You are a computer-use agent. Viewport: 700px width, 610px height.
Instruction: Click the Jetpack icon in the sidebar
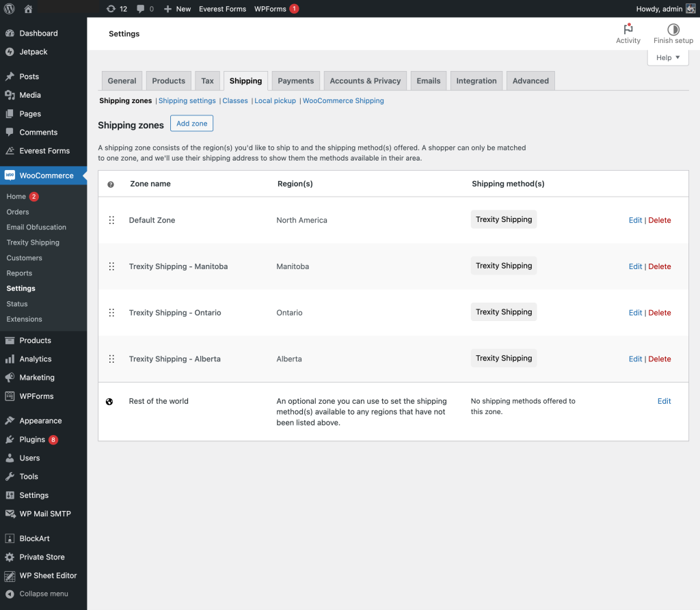point(10,52)
